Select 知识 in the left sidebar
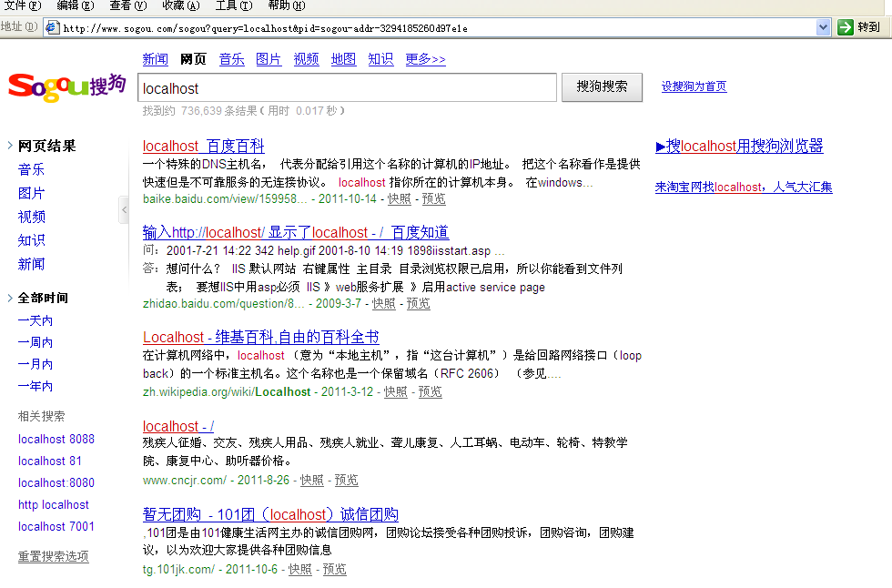This screenshot has height=588, width=892. coord(31,240)
